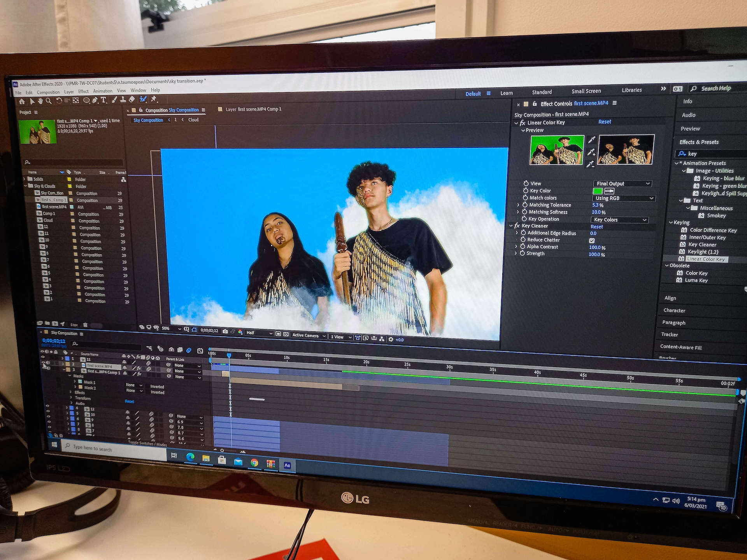Image resolution: width=747 pixels, height=560 pixels.
Task: Select the Ellipse shape tool
Action: [86, 100]
